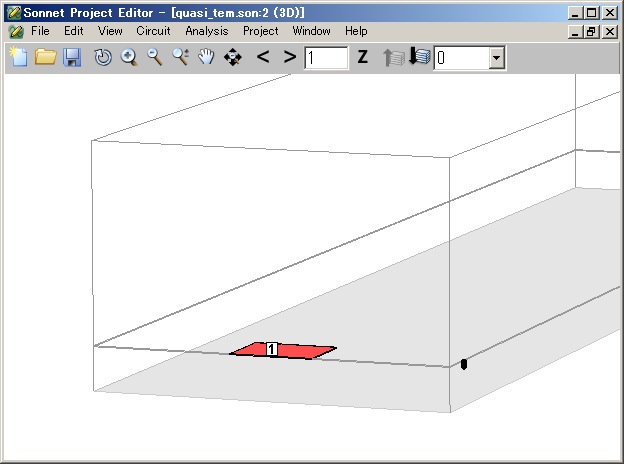Click the Z value field containing 1
This screenshot has height=464, width=624.
326,58
